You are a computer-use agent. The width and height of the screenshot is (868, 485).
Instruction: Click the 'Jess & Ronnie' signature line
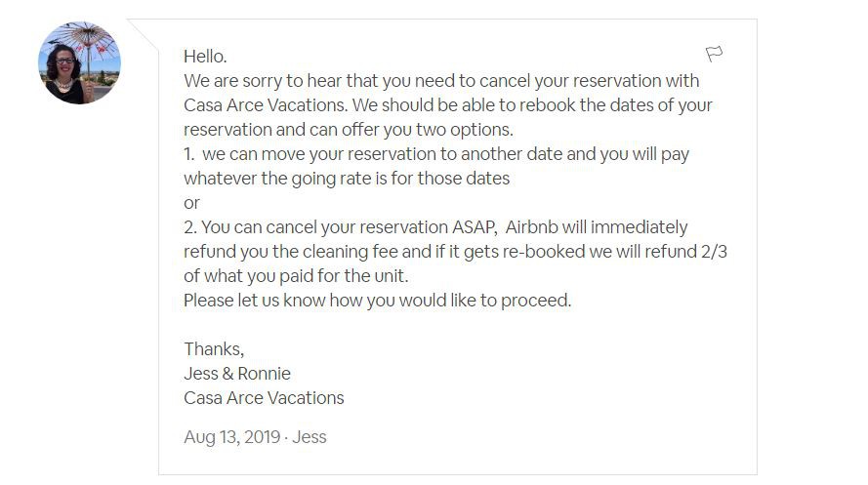tap(237, 374)
